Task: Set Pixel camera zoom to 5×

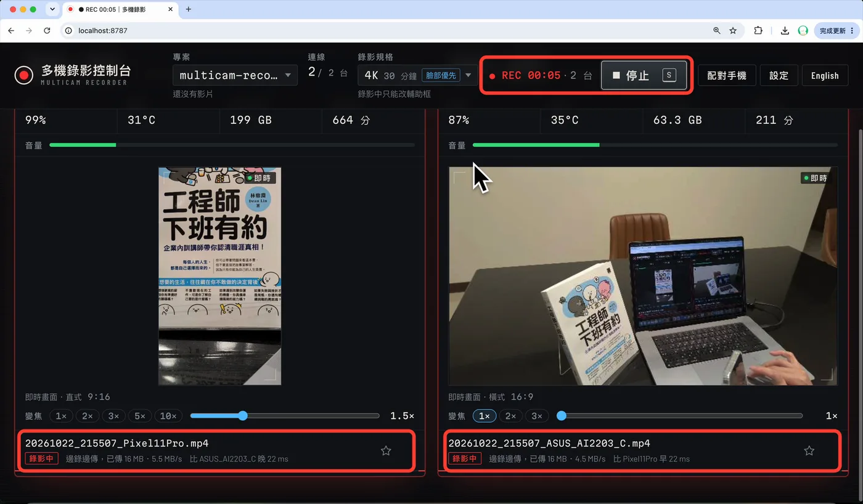Action: (x=139, y=416)
